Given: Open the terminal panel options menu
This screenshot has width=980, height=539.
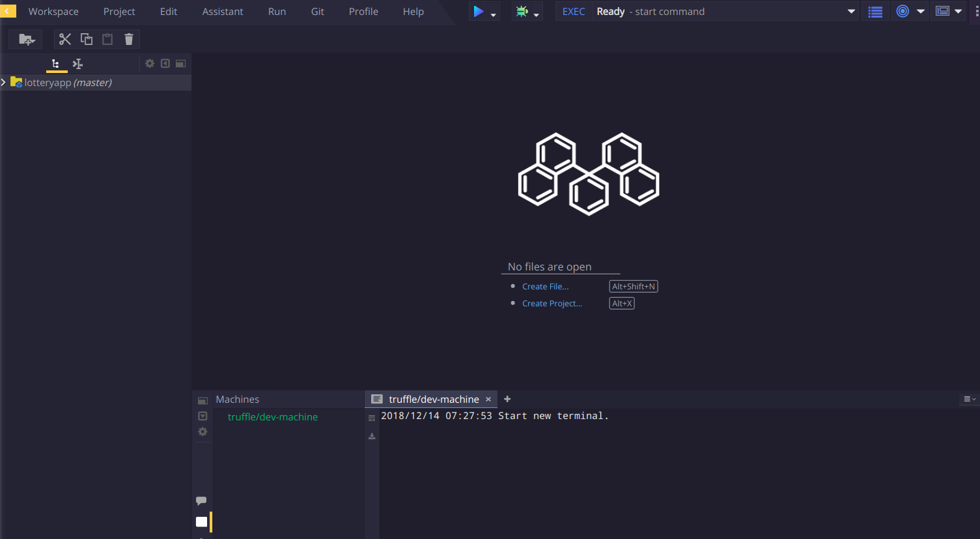Looking at the screenshot, I should pos(970,399).
